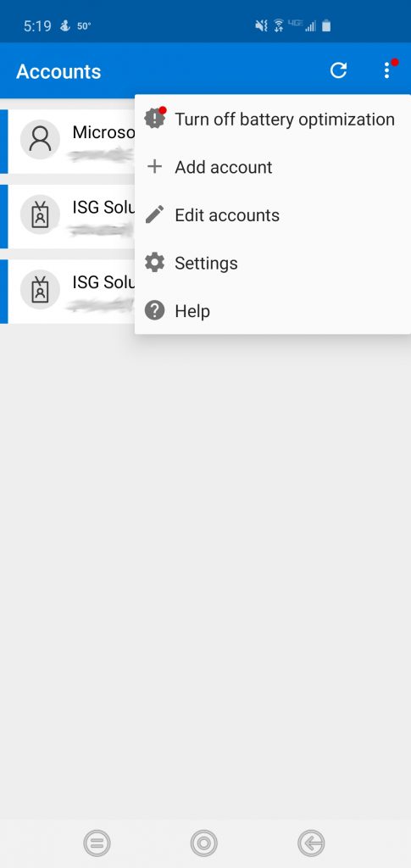This screenshot has width=411, height=868.
Task: Select the Microsoft account person avatar
Action: click(x=40, y=140)
